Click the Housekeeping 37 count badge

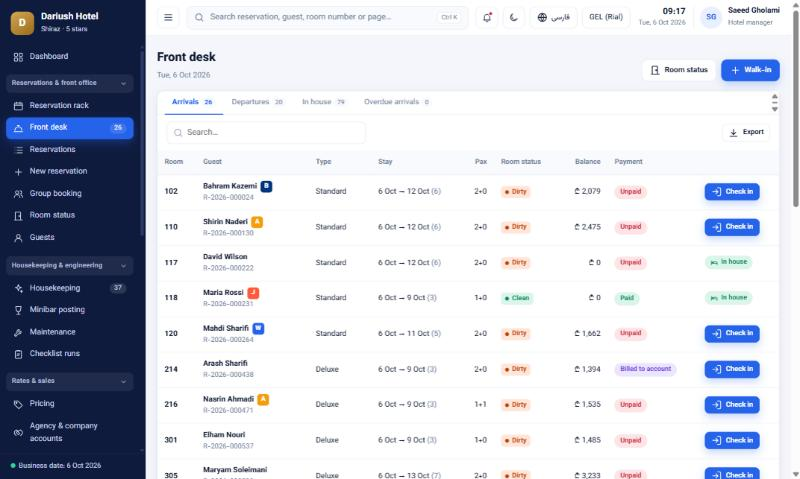[x=117, y=288]
